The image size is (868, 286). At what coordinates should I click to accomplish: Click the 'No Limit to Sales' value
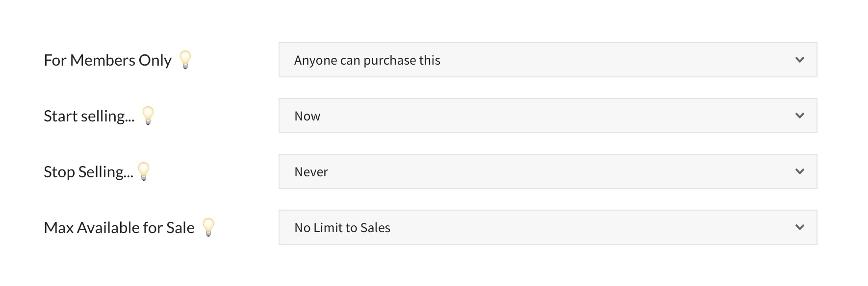tap(342, 228)
